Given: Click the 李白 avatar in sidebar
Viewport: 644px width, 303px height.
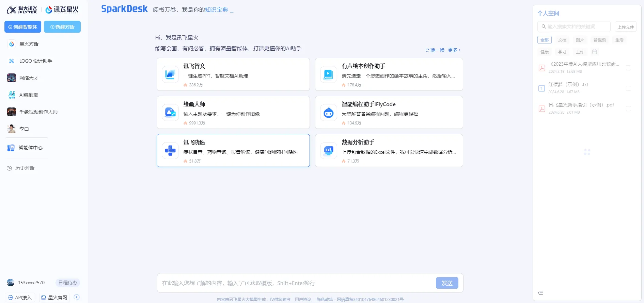Looking at the screenshot, I should (x=12, y=129).
